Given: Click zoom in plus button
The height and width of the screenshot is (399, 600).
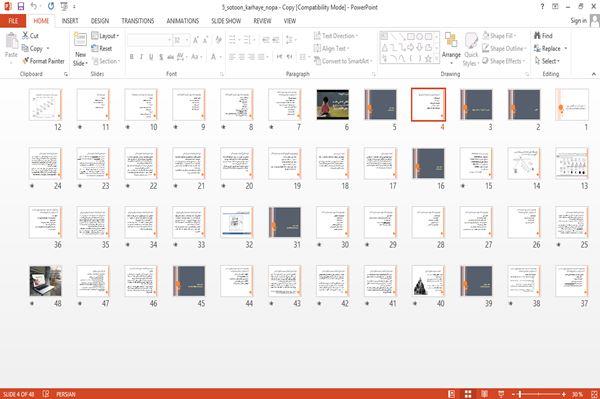Looking at the screenshot, I should coord(564,394).
